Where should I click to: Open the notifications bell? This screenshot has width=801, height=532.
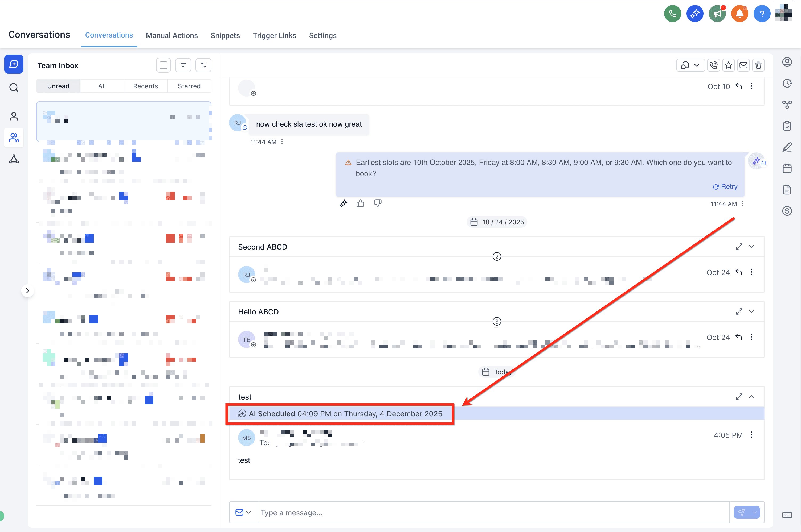(x=739, y=14)
